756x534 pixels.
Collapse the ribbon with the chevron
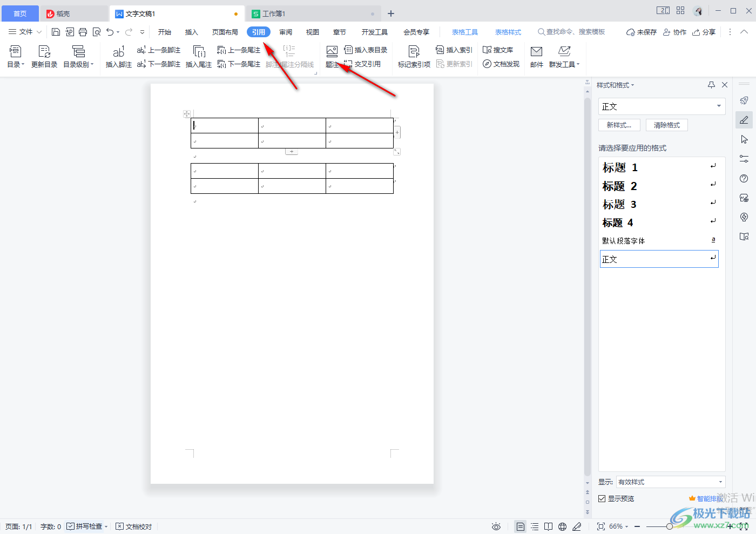coord(744,32)
